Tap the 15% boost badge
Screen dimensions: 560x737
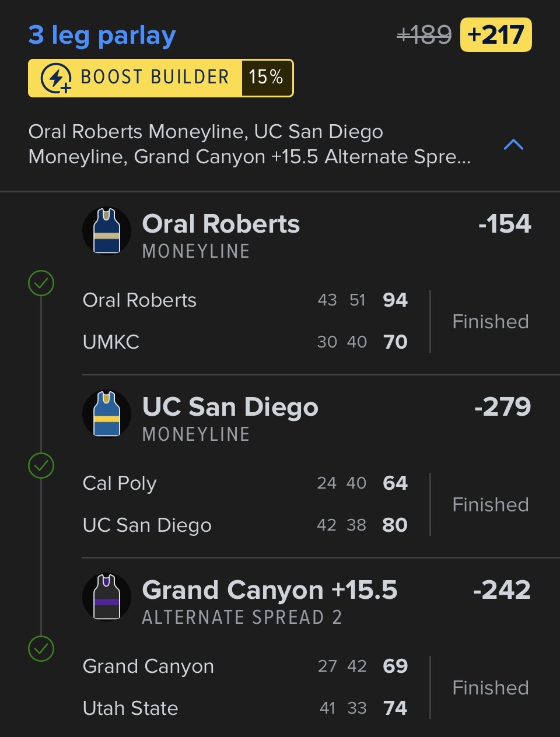tap(266, 78)
